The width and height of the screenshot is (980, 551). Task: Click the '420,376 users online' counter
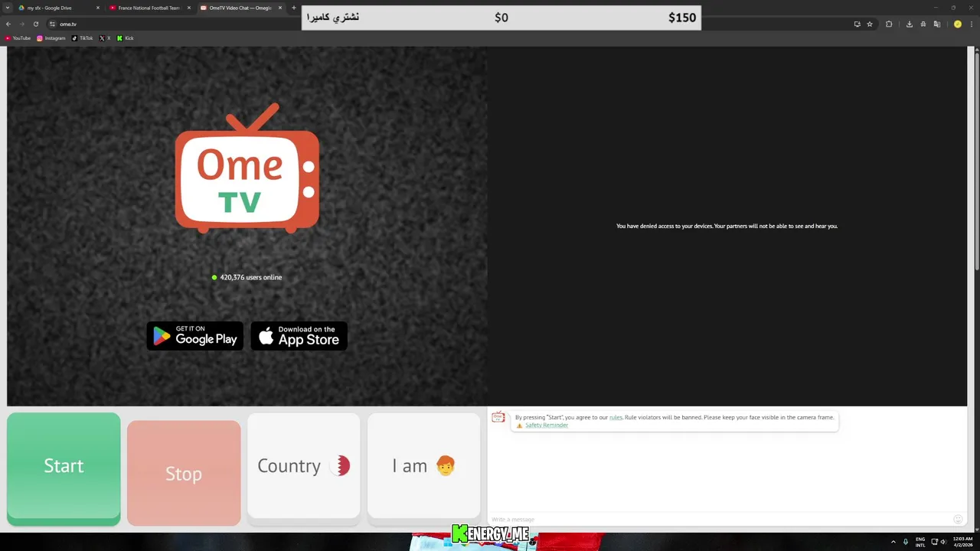(247, 277)
